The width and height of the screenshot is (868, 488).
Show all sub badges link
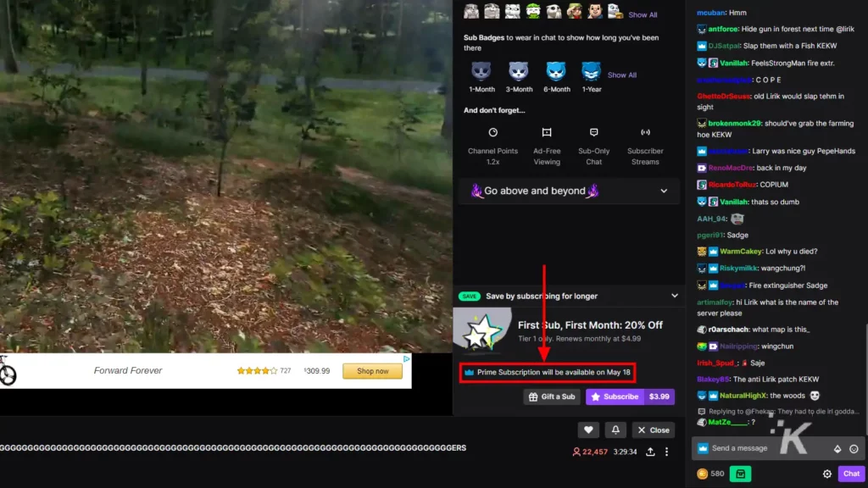[x=621, y=75]
